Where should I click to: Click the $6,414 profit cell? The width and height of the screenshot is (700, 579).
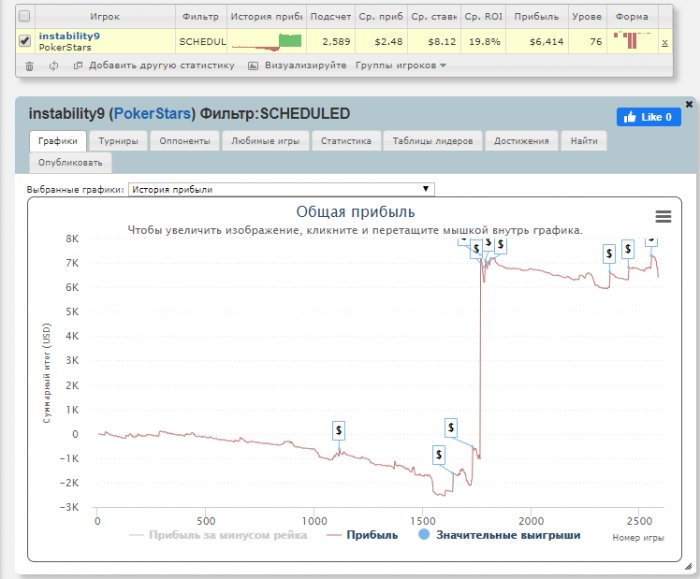pyautogui.click(x=537, y=42)
